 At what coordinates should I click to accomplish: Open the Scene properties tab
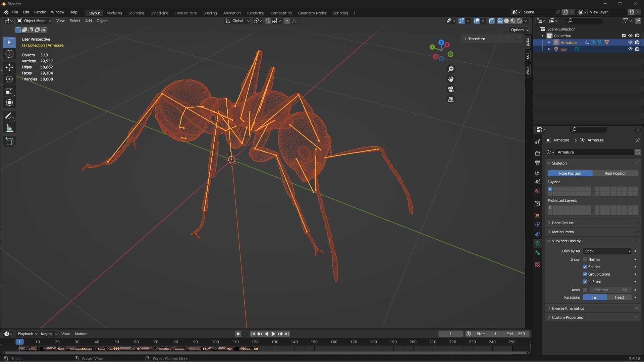[538, 182]
